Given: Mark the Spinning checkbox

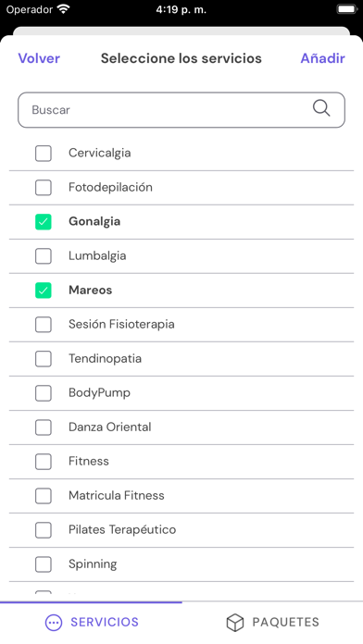Looking at the screenshot, I should click(44, 564).
